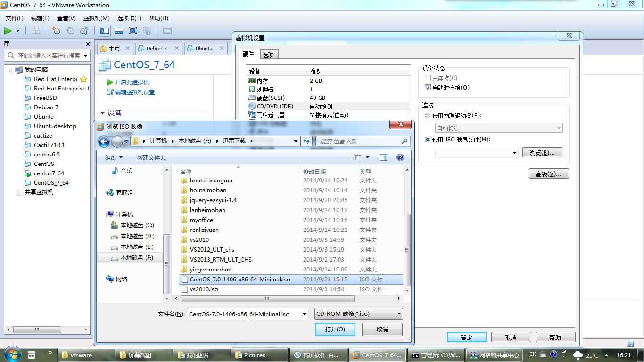Click the 打开(O) button

(x=335, y=329)
